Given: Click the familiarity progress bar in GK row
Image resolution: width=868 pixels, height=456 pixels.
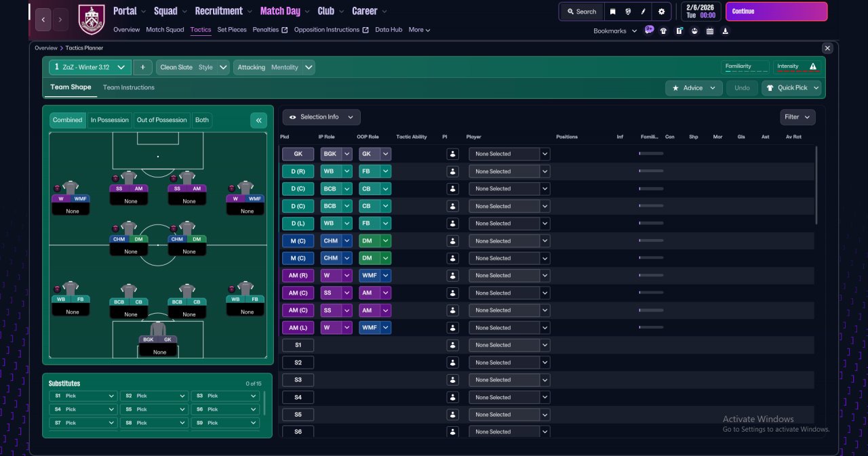Looking at the screenshot, I should coord(651,154).
